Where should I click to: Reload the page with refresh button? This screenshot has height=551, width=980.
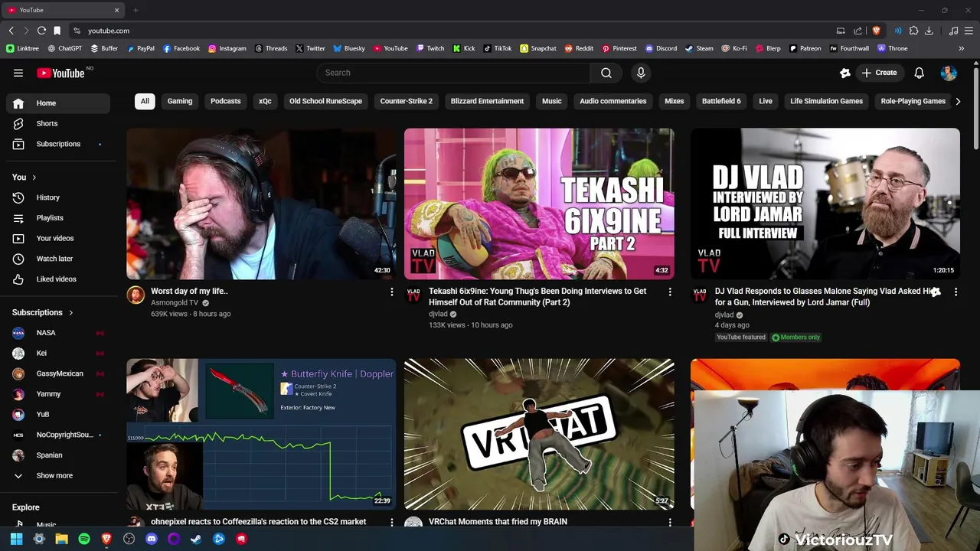pos(41,31)
